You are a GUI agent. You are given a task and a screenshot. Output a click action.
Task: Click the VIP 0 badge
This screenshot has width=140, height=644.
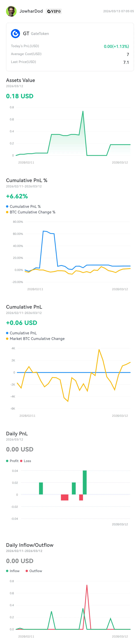point(54,11)
